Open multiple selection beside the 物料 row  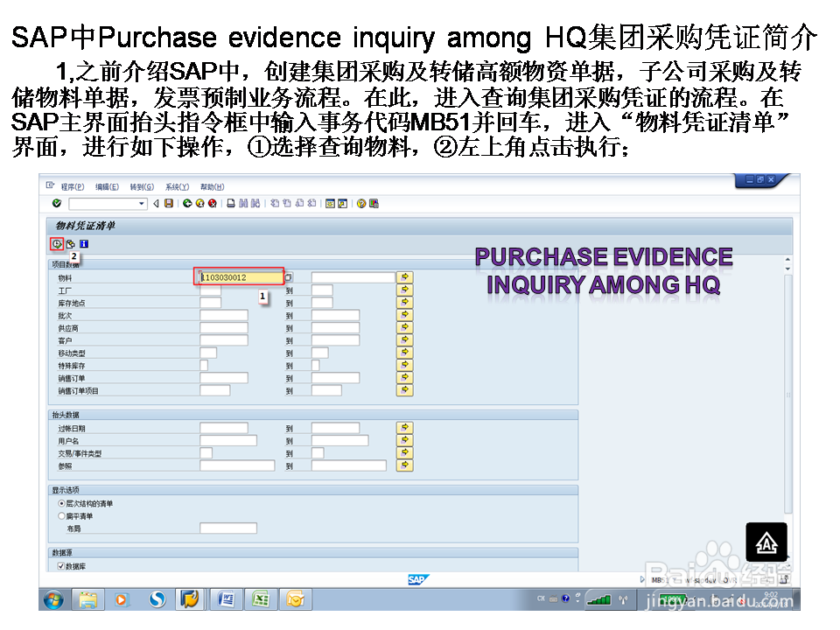tap(403, 276)
